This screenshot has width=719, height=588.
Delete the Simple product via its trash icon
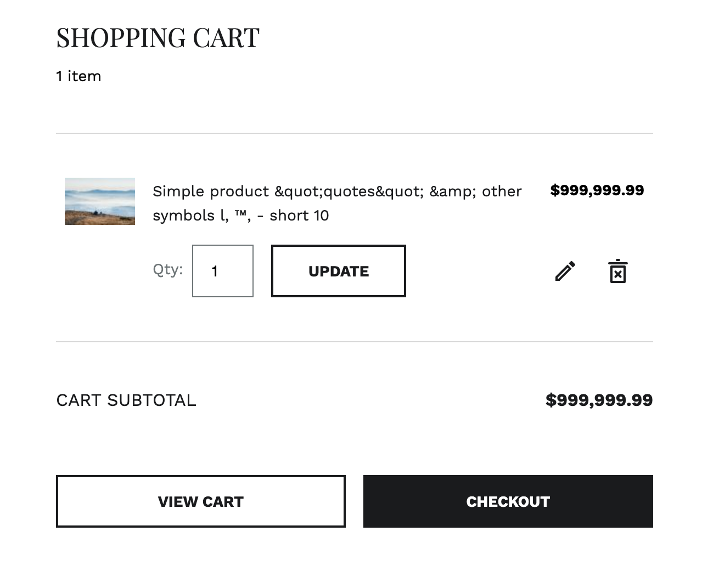click(x=618, y=271)
